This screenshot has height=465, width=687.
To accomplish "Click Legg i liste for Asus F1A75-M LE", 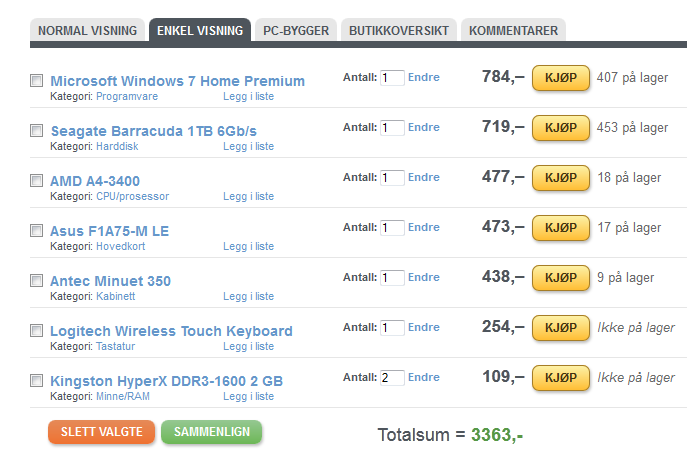I will click(x=248, y=246).
